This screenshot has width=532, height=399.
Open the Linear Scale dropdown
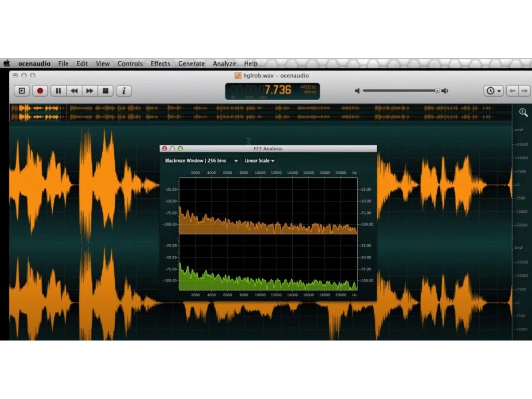click(x=259, y=160)
